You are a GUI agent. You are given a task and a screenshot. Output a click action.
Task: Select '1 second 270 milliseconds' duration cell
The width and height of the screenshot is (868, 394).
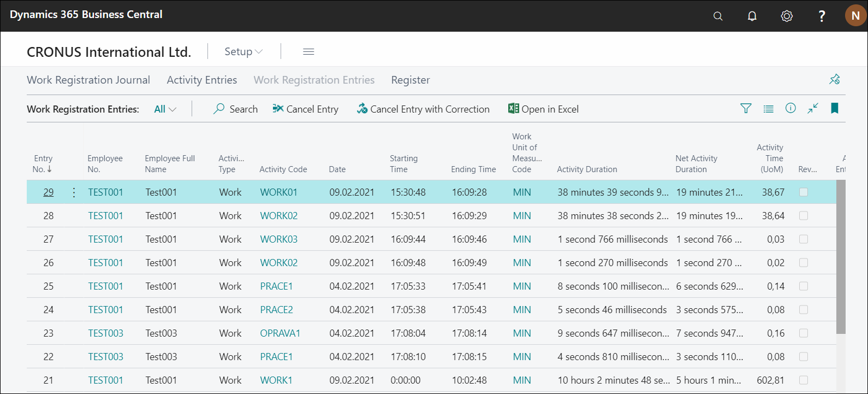pyautogui.click(x=613, y=263)
